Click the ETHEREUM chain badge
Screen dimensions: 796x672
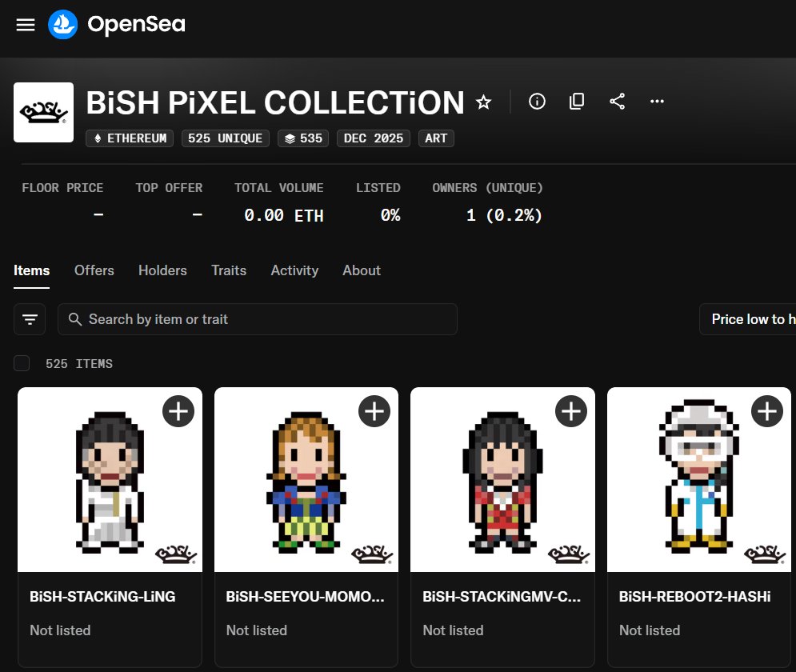click(130, 138)
